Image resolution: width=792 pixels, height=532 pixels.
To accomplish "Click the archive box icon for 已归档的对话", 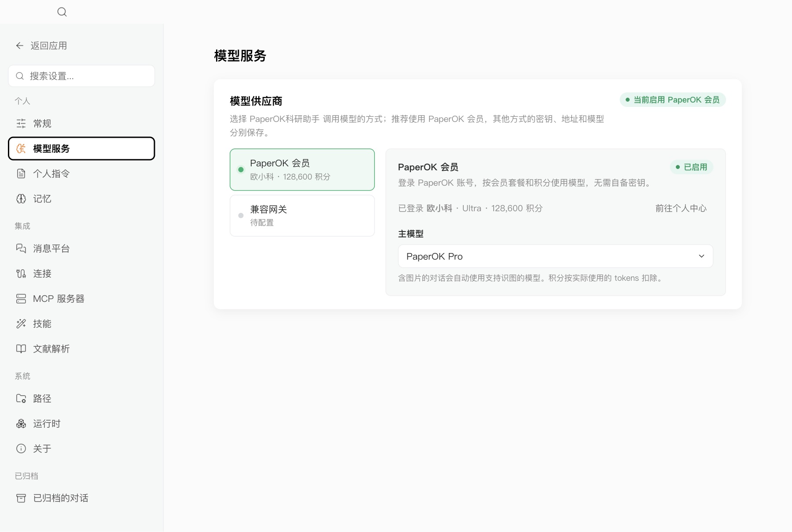I will (21, 498).
